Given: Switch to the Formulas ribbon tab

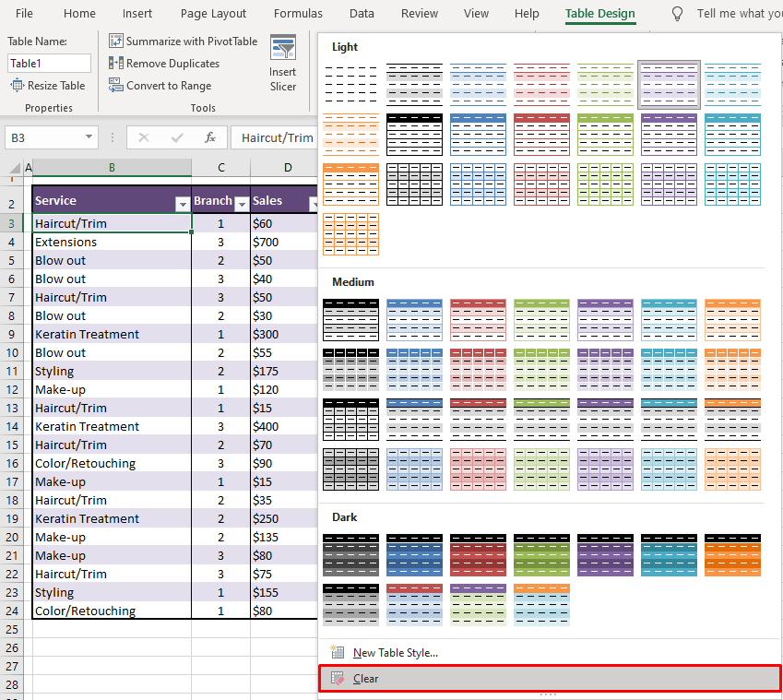Looking at the screenshot, I should click(x=298, y=13).
